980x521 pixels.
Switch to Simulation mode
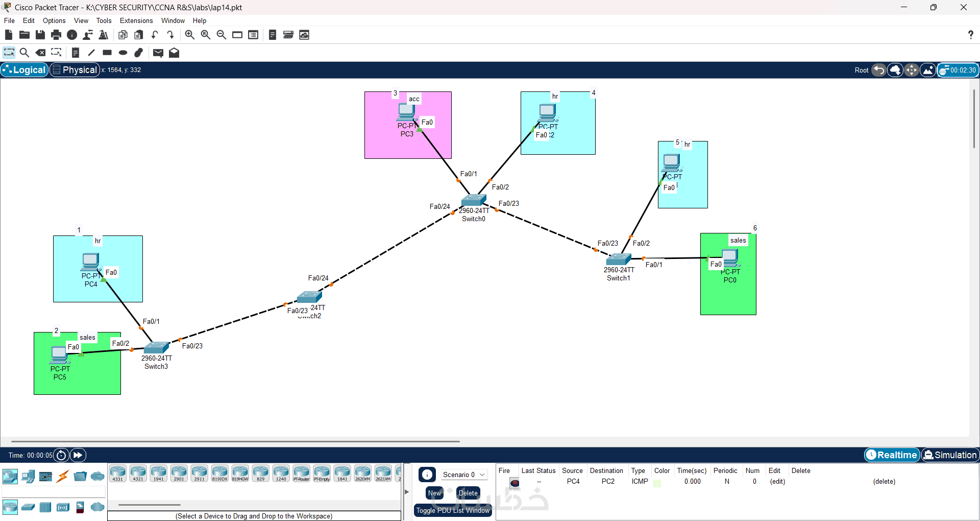point(950,455)
